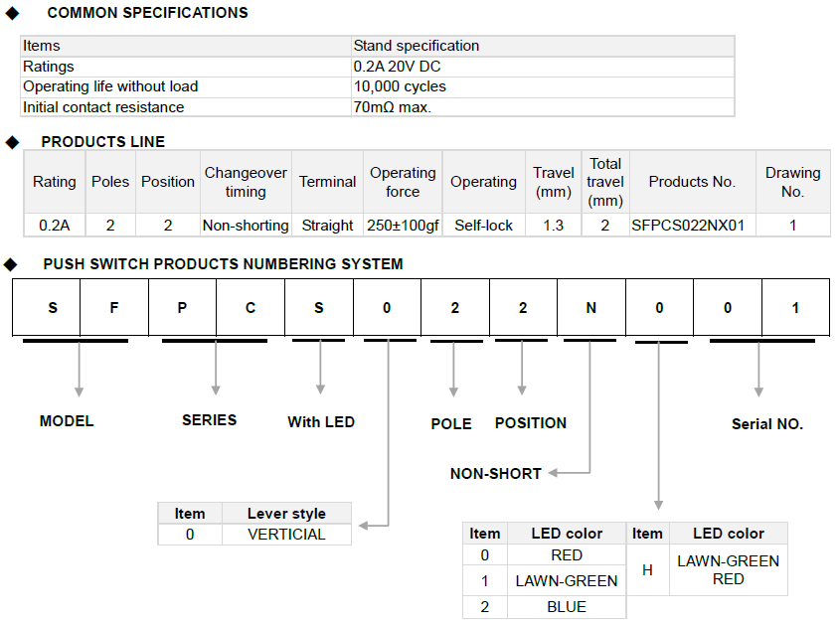Select the 0.2A 20V DC ratings value
The width and height of the screenshot is (840, 624).
(398, 67)
